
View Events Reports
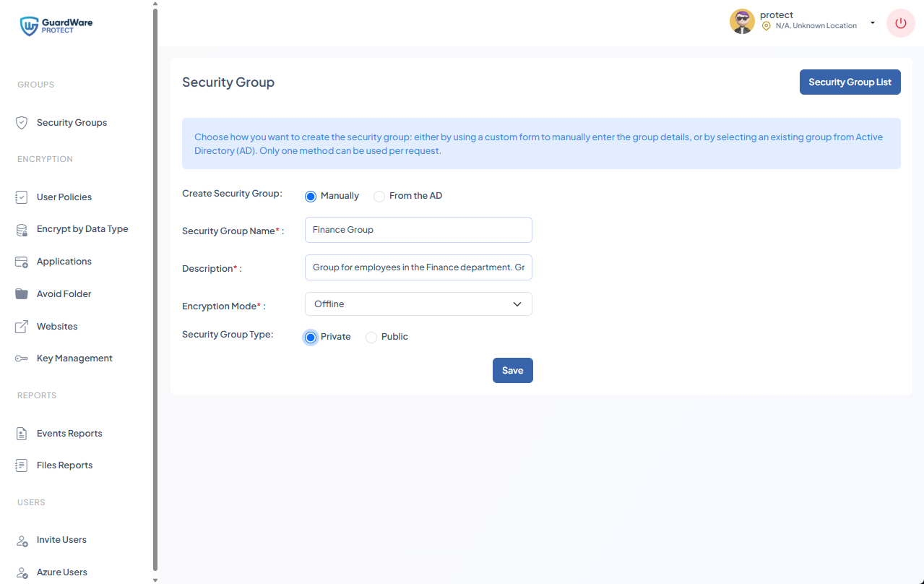(x=69, y=433)
